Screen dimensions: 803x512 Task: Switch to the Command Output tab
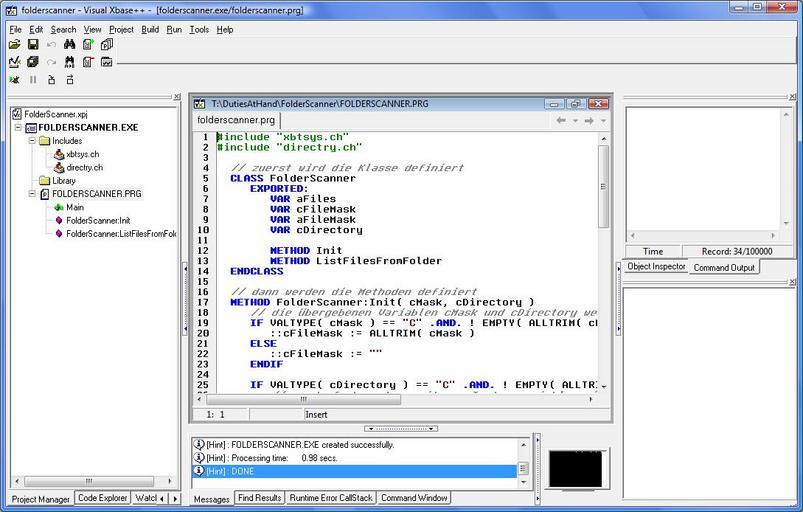click(x=724, y=267)
